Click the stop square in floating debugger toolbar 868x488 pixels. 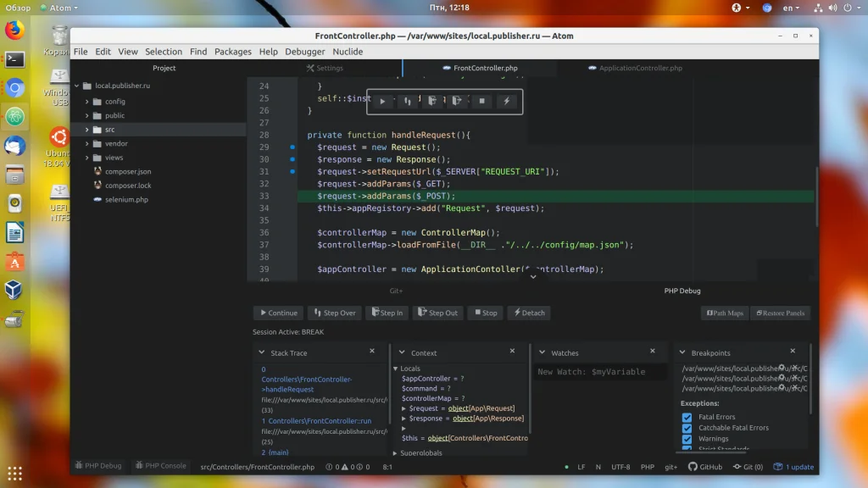(x=481, y=102)
